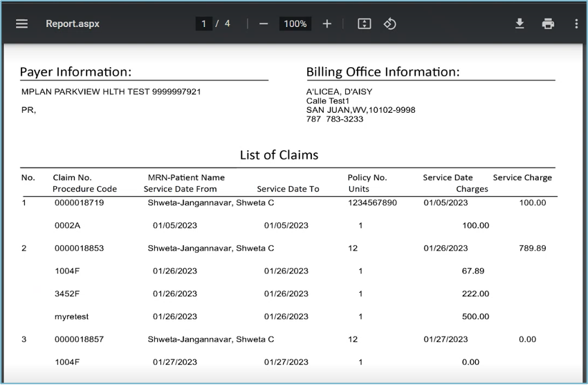Click the zoom out minus icon
This screenshot has height=385, width=588.
tap(264, 24)
